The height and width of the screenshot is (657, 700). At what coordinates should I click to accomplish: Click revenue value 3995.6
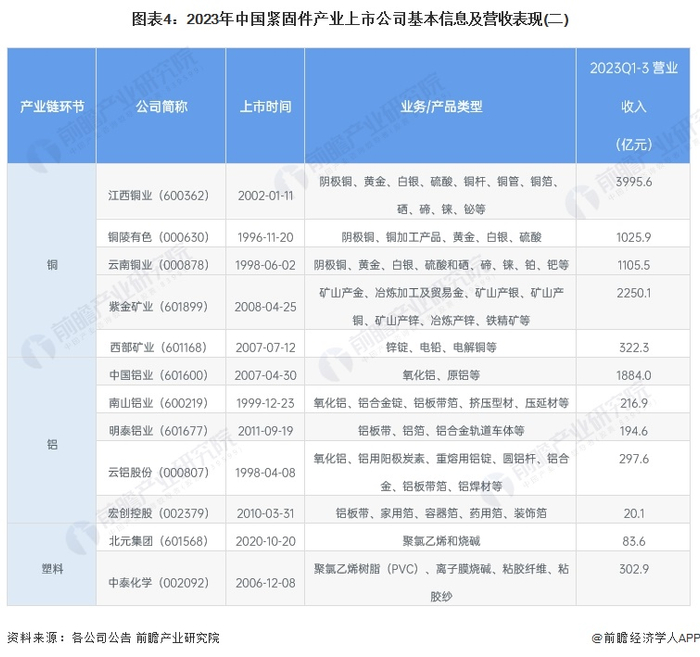click(x=633, y=182)
